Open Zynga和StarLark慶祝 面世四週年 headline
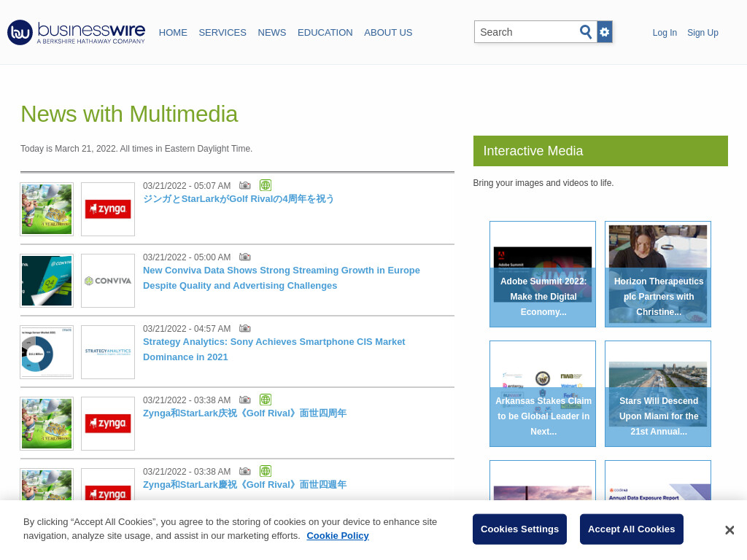This screenshot has width=747, height=560. pos(245,484)
